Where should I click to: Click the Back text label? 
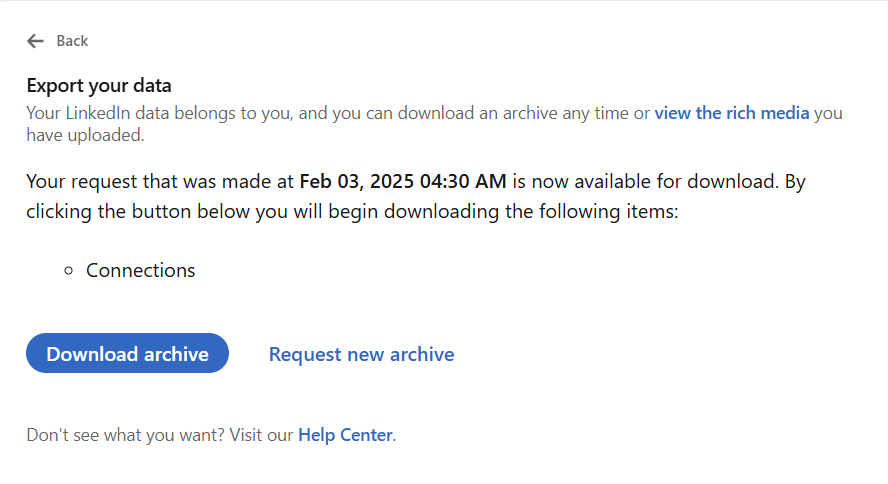(72, 41)
